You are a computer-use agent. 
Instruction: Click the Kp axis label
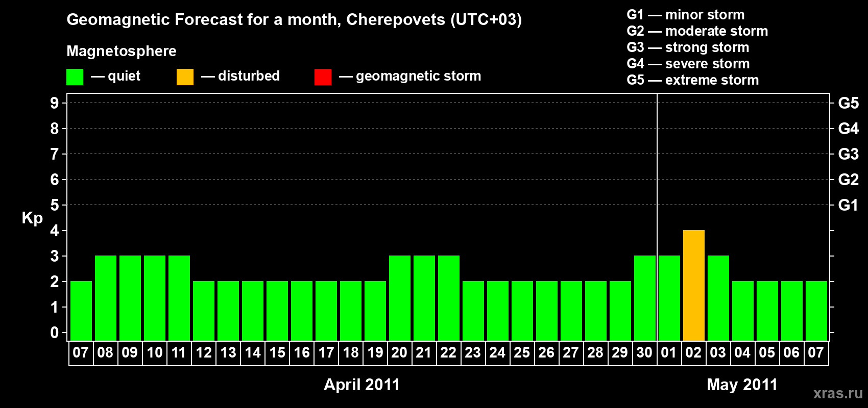tap(32, 218)
